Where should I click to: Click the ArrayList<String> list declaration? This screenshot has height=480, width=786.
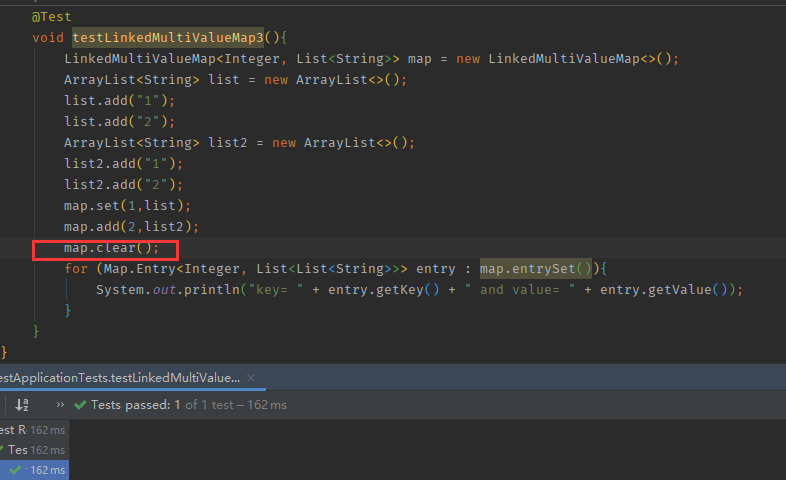(235, 80)
